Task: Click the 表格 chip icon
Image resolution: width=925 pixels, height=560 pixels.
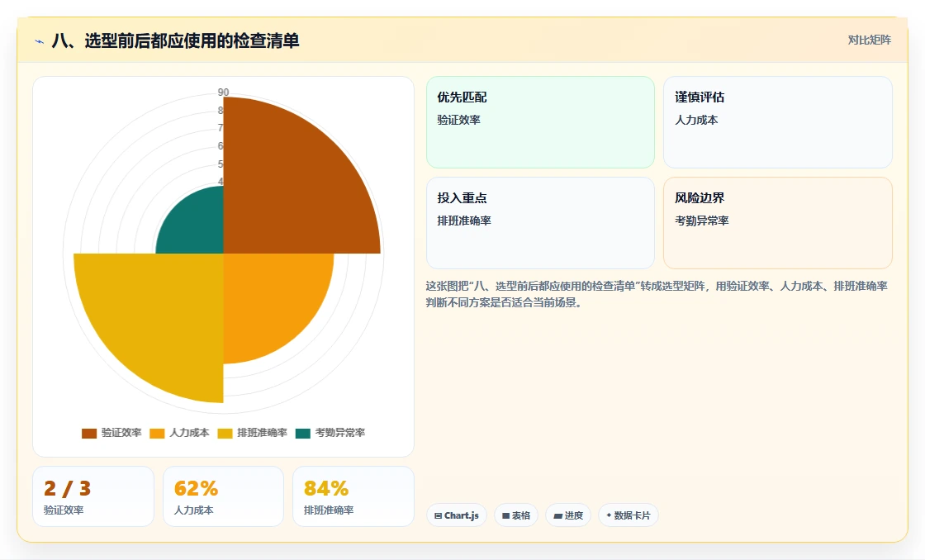Action: coord(505,515)
